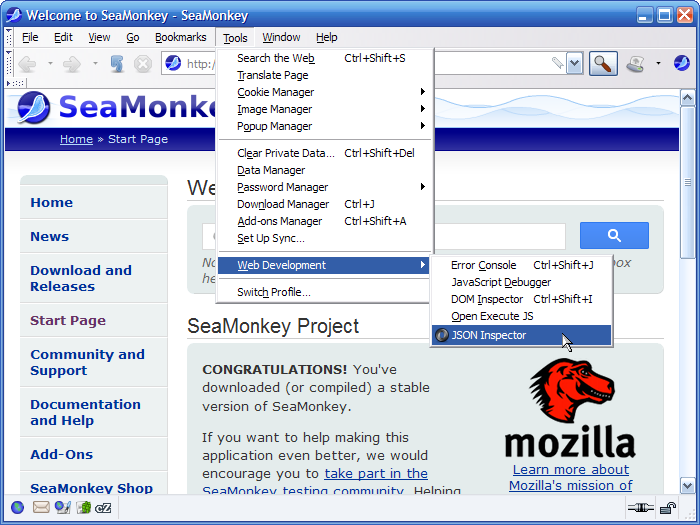This screenshot has width=700, height=525.
Task: Click the site icon in the URL bar
Action: [173, 63]
